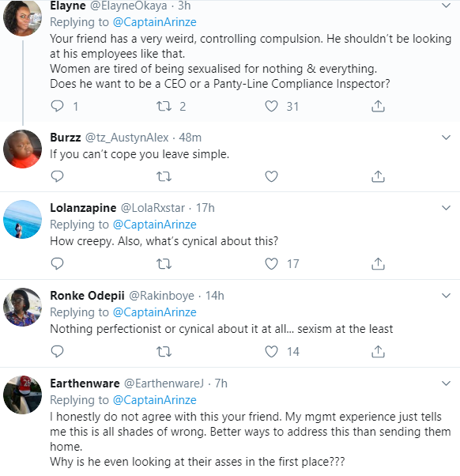The width and height of the screenshot is (460, 476).
Task: Like Elayne's tweet with 31 likes
Action: click(271, 106)
